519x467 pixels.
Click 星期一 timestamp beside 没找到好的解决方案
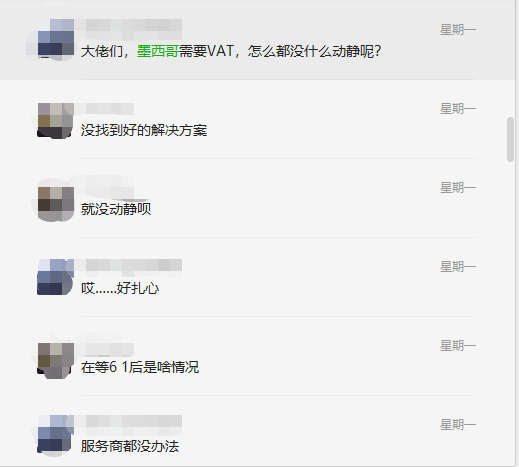click(458, 109)
